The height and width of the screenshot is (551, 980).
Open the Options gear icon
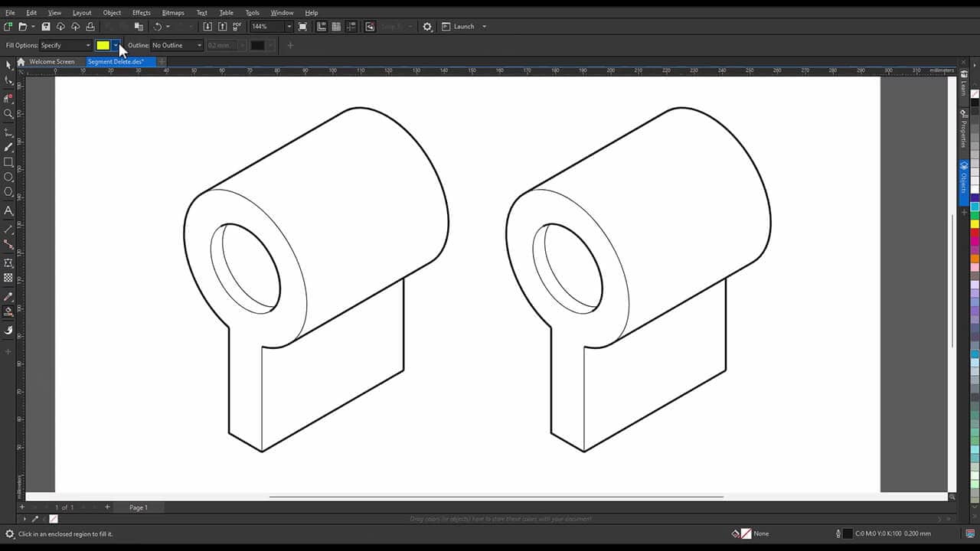(x=427, y=27)
